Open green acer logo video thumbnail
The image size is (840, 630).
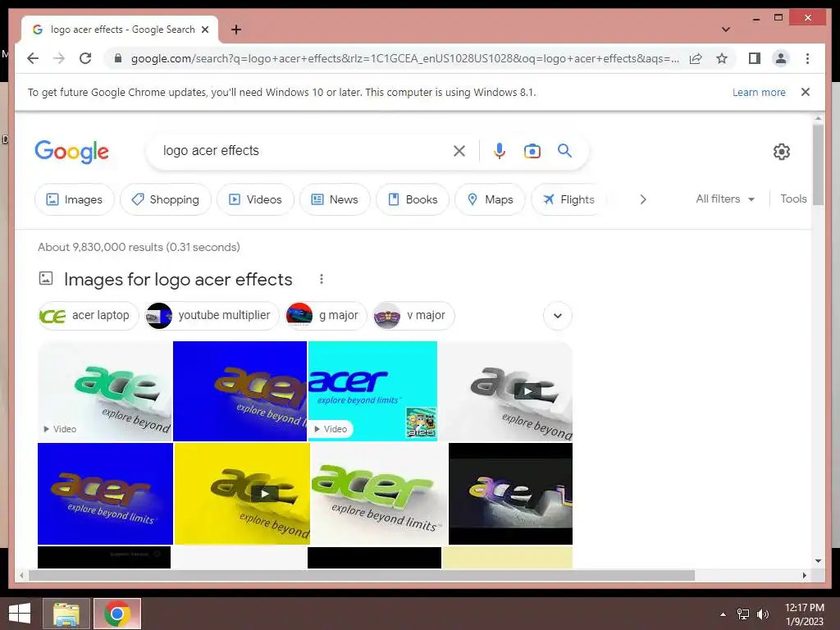pyautogui.click(x=105, y=391)
